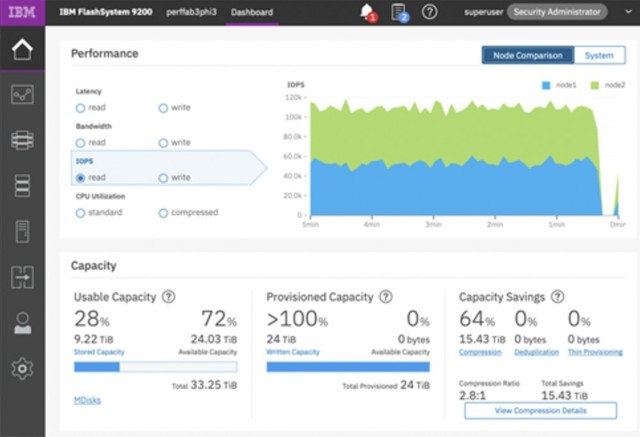Open the running tasks clipboard icon

pyautogui.click(x=398, y=12)
